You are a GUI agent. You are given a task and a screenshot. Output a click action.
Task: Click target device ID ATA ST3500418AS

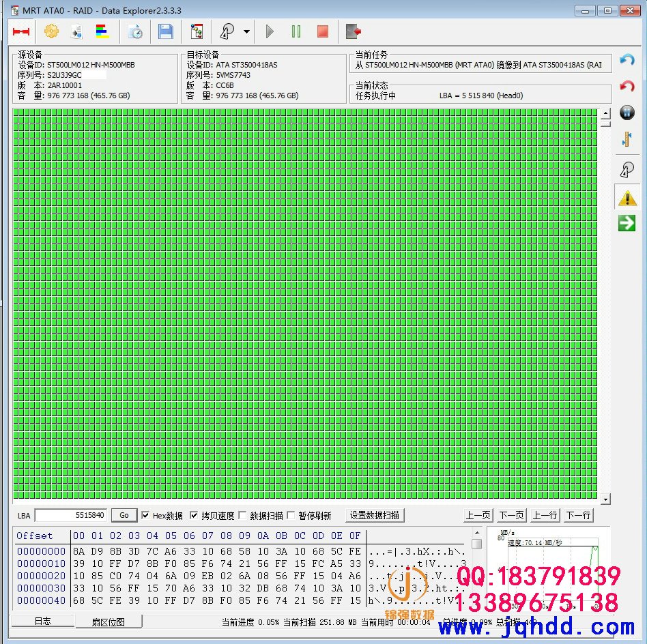[247, 65]
